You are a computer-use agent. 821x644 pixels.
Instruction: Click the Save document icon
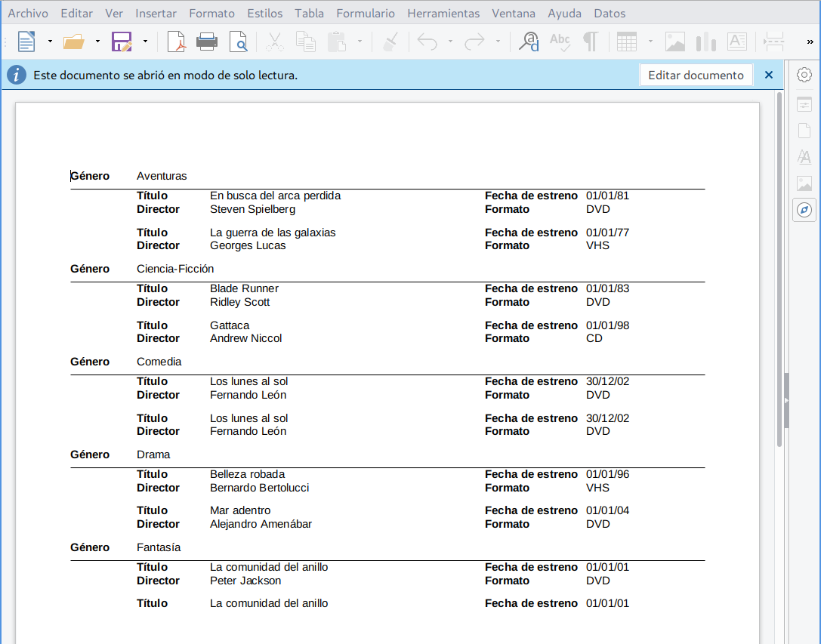point(121,42)
